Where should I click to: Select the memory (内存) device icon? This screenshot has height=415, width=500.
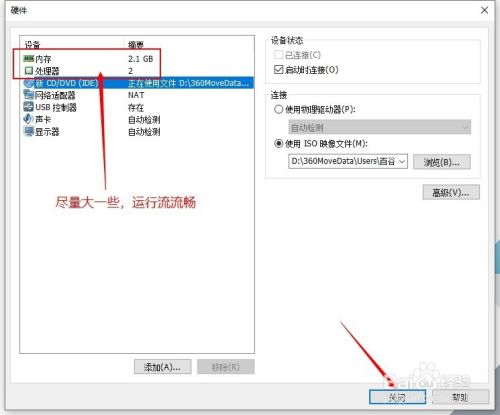click(29, 59)
